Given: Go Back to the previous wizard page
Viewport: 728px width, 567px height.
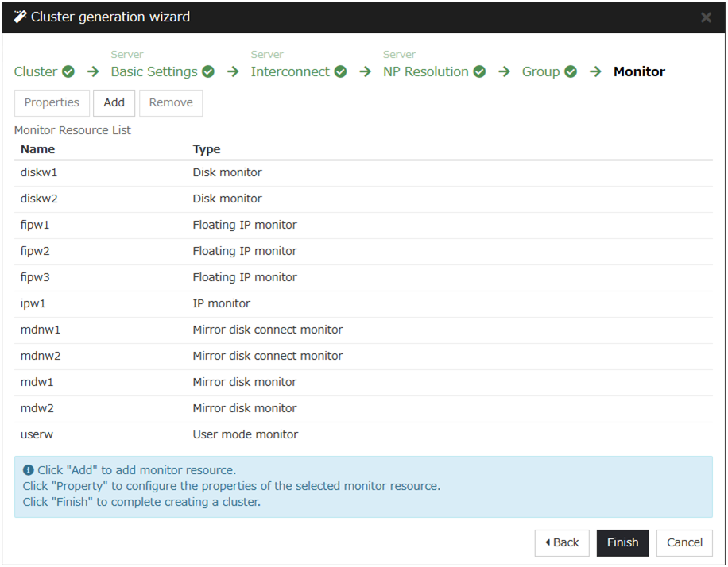Looking at the screenshot, I should (562, 542).
